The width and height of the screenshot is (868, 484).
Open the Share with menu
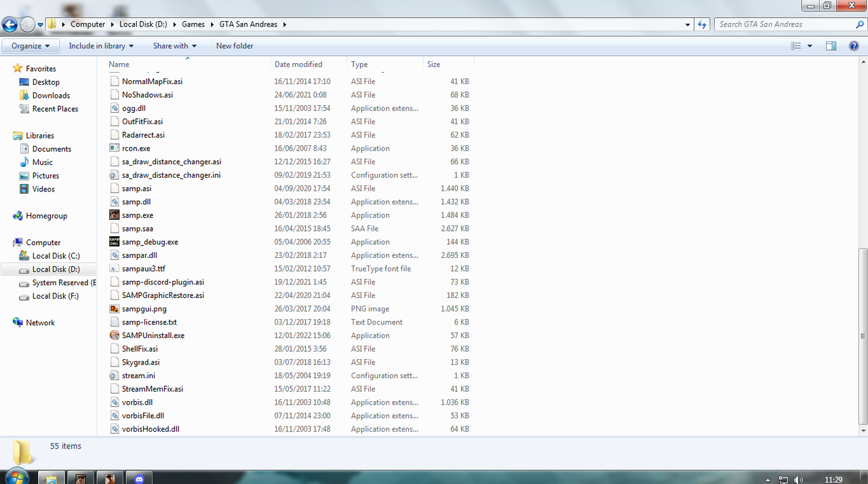174,46
